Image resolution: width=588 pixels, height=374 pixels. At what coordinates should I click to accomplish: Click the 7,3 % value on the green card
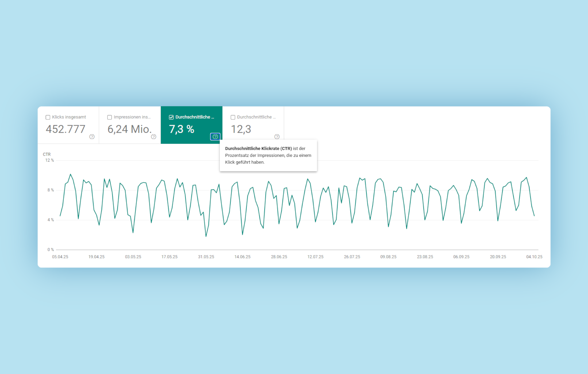coord(182,129)
